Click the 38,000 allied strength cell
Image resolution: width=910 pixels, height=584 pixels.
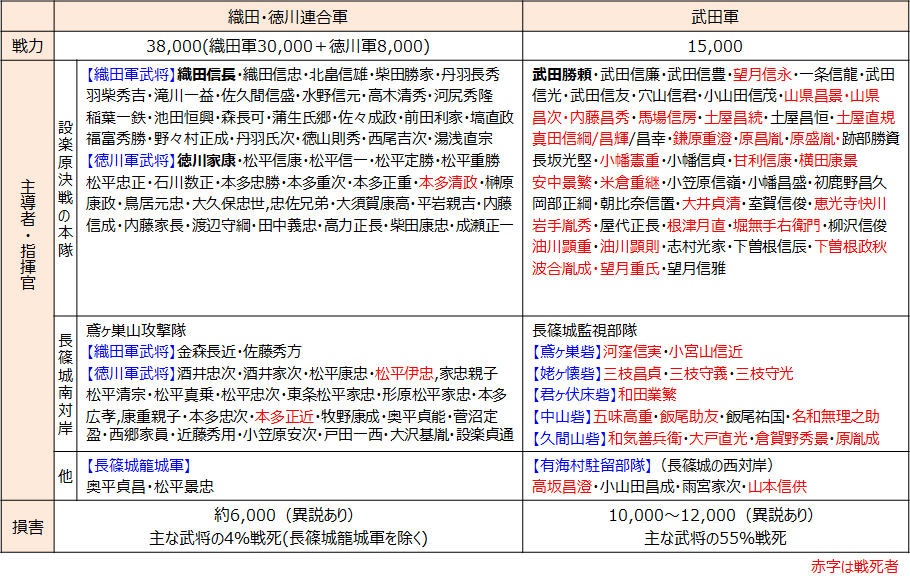click(x=288, y=46)
